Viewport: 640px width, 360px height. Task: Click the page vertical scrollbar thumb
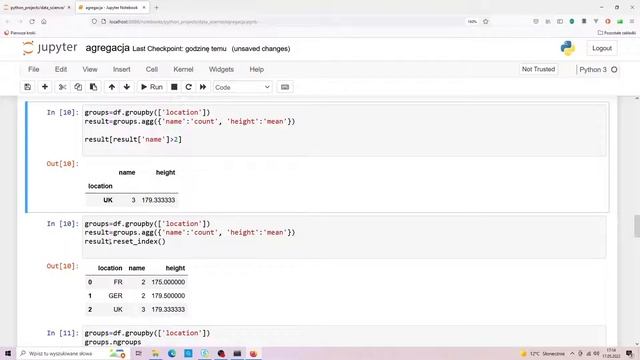point(636,226)
